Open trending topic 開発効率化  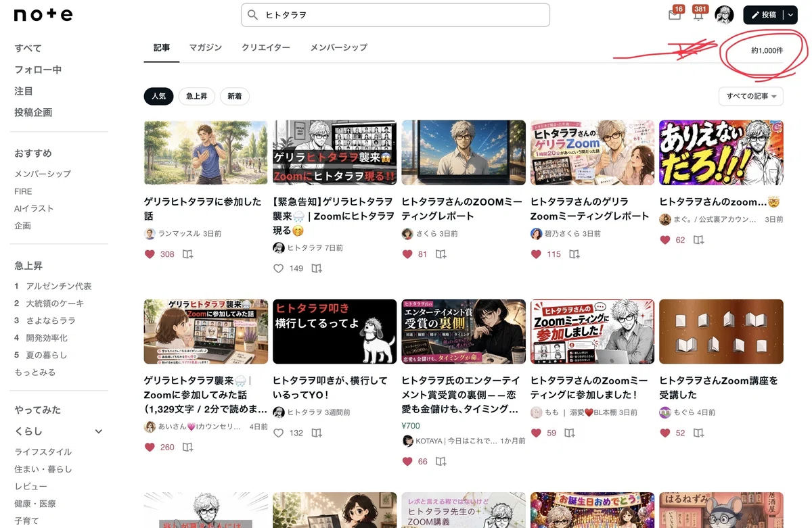47,338
